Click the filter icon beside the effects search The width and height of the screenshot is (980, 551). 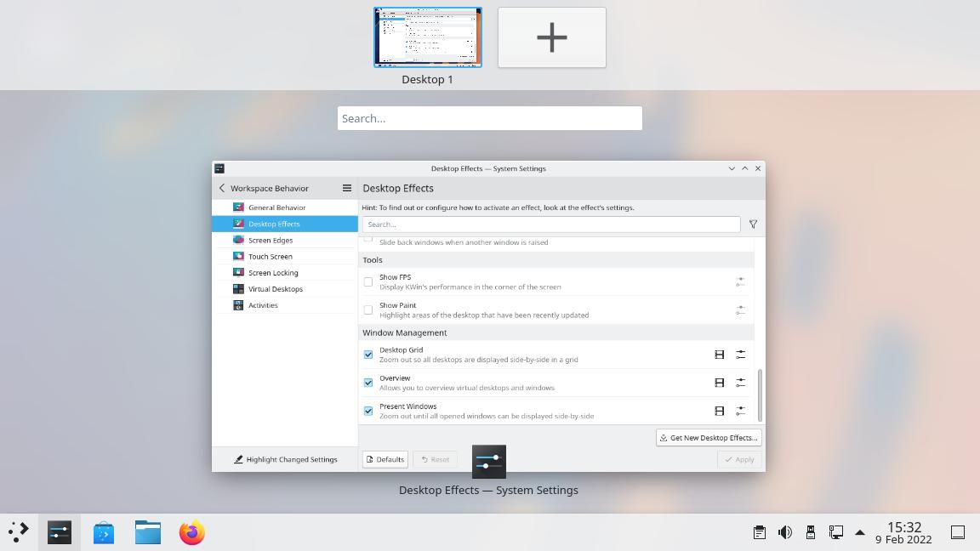753,224
